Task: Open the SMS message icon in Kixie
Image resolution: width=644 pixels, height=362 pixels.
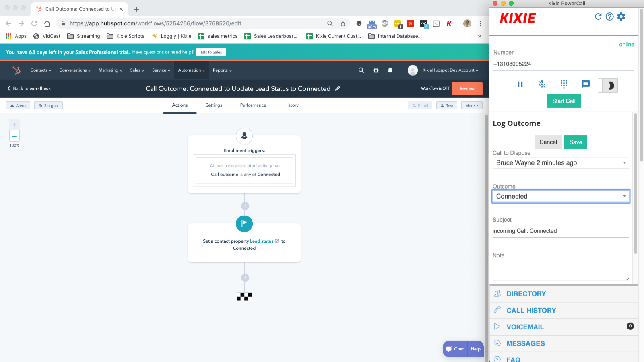Action: pos(585,84)
